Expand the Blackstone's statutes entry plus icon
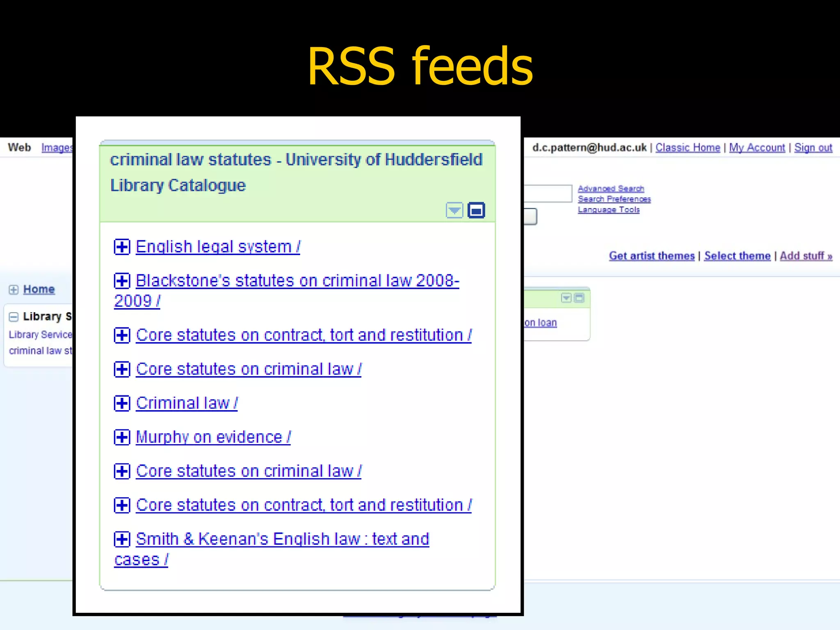 coord(122,281)
